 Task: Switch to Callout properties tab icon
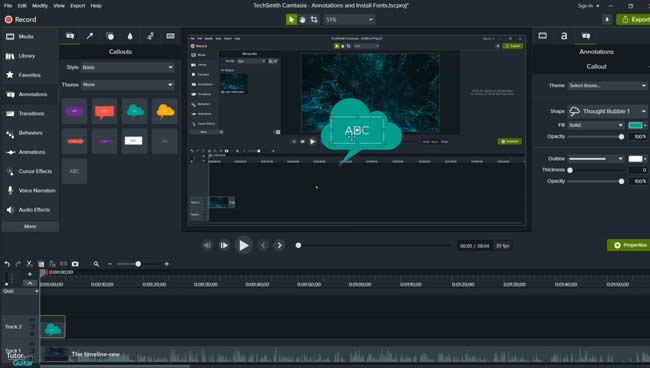point(586,36)
